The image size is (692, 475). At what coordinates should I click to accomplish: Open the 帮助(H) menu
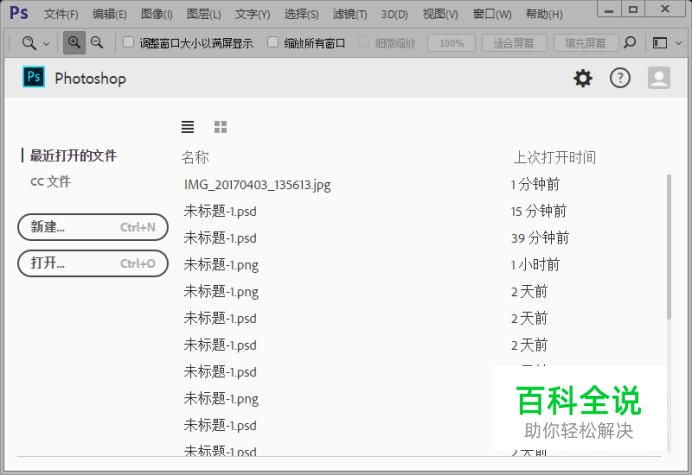[x=544, y=14]
